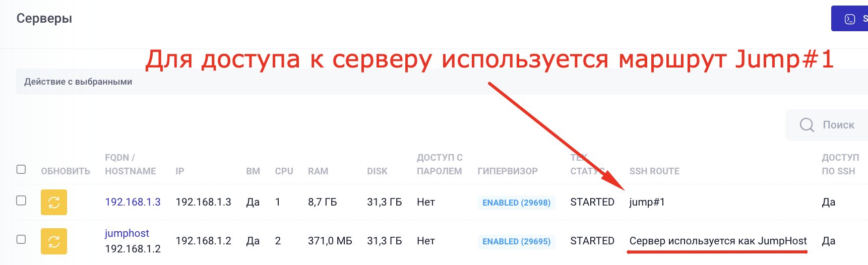Click the yellow refresh icon for jumphost
The width and height of the screenshot is (868, 265).
[x=54, y=241]
